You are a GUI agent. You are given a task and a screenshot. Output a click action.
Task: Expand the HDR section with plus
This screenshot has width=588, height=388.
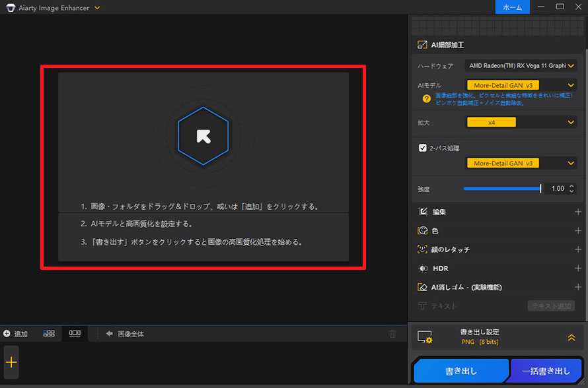(x=578, y=268)
